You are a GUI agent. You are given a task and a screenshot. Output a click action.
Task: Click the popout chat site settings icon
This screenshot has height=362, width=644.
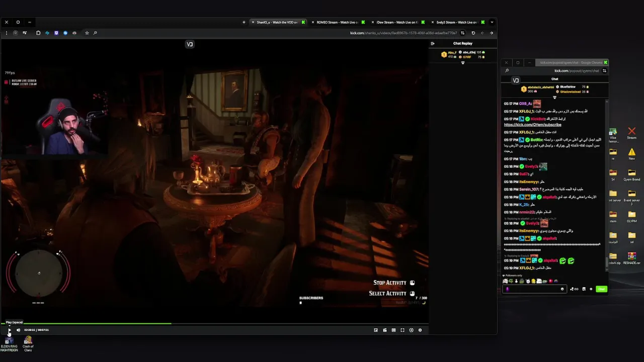coord(604,71)
